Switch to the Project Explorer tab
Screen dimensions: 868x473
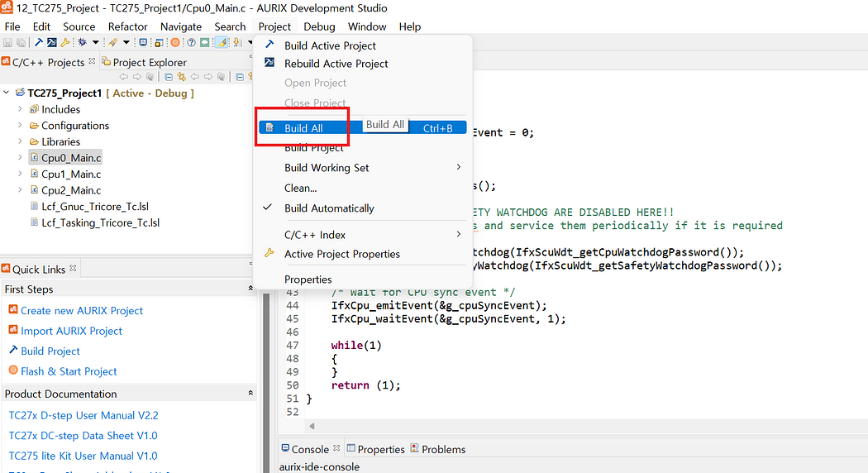pyautogui.click(x=144, y=62)
